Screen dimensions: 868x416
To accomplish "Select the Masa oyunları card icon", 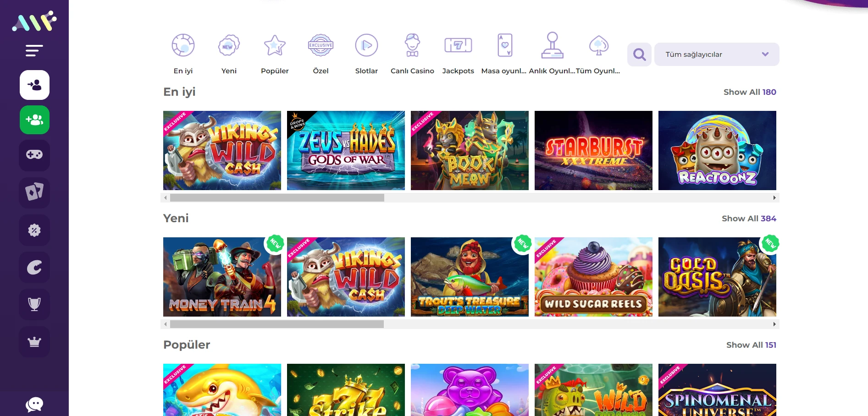I will tap(505, 45).
